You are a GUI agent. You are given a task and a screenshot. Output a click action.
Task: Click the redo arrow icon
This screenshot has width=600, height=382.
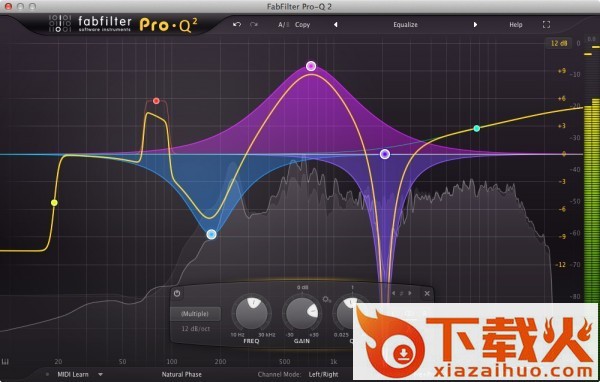click(254, 24)
